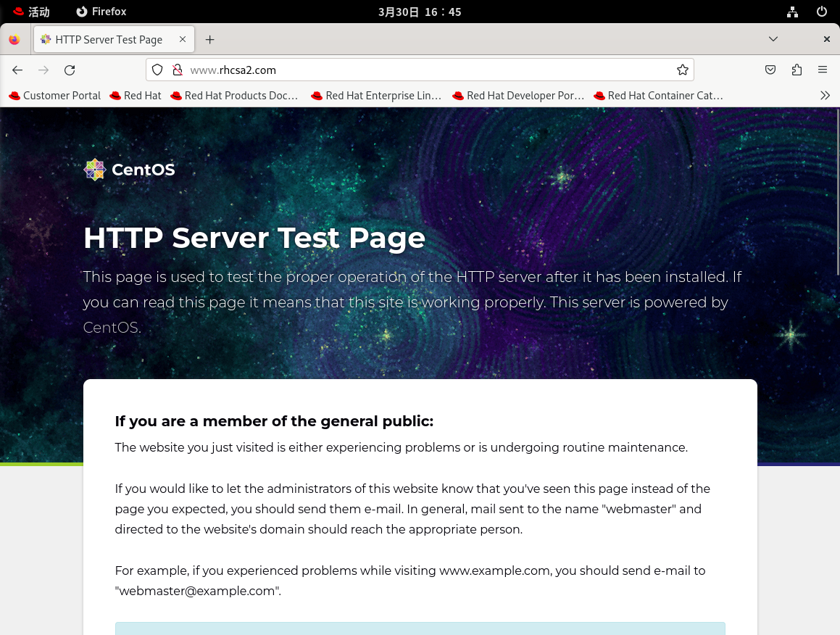The width and height of the screenshot is (840, 635).
Task: Open the Extensions puzzle icon
Action: pyautogui.click(x=797, y=70)
